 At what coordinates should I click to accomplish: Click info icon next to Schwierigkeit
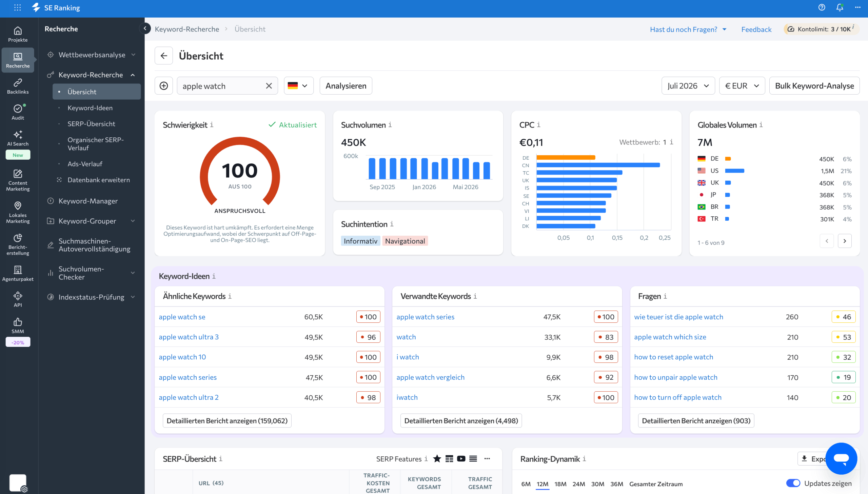click(x=212, y=125)
